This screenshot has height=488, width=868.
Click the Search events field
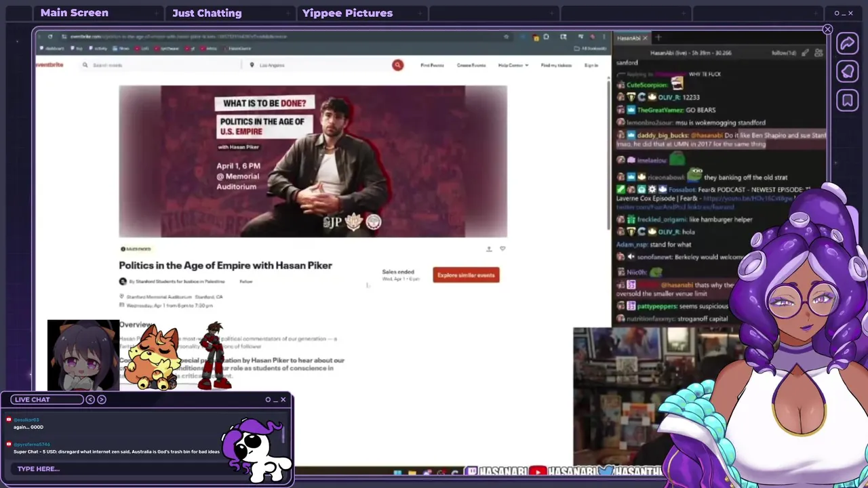click(x=161, y=65)
